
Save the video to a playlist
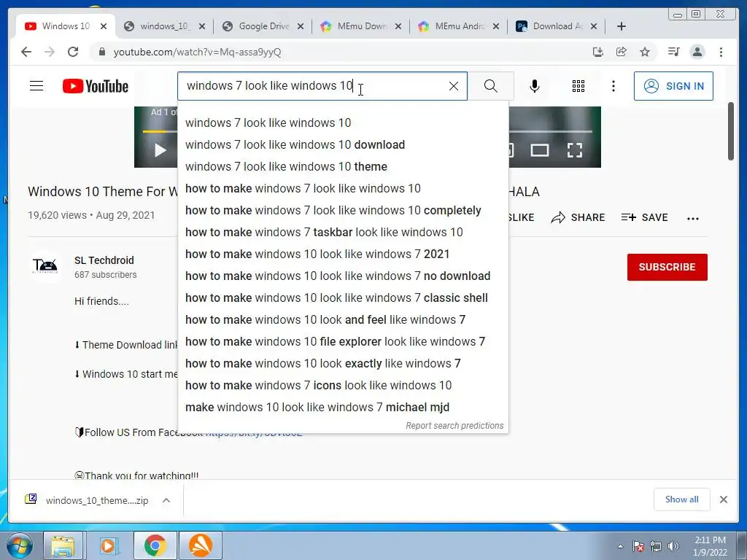pos(645,217)
